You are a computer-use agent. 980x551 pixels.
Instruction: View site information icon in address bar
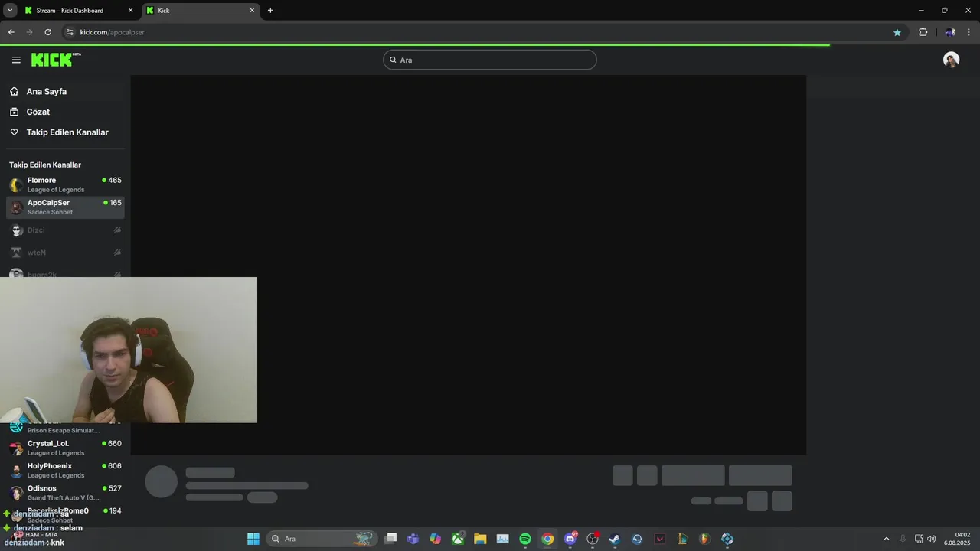click(x=70, y=32)
